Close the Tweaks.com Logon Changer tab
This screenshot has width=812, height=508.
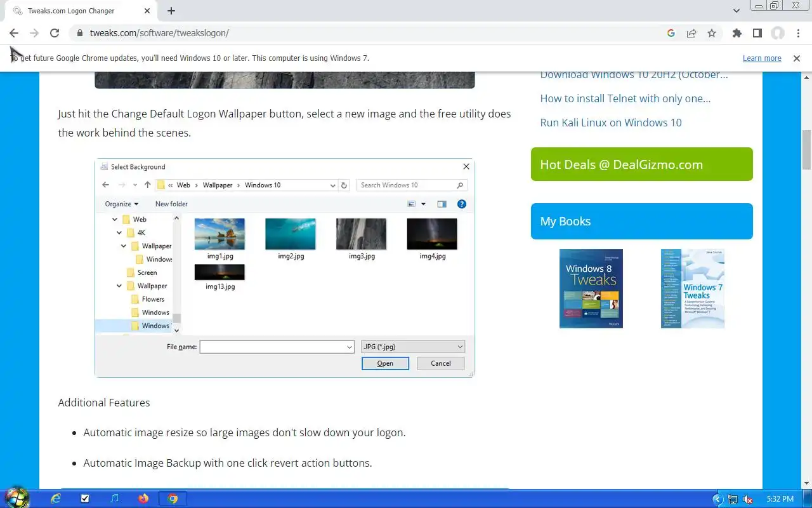pos(147,11)
